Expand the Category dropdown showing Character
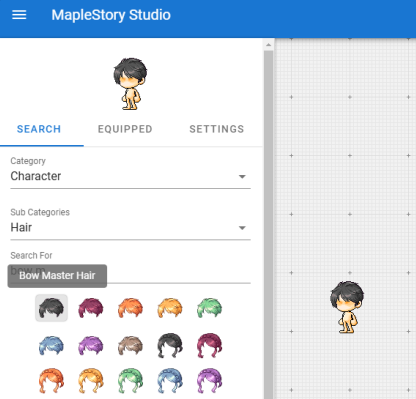Image resolution: width=416 pixels, height=399 pixels. pyautogui.click(x=130, y=176)
